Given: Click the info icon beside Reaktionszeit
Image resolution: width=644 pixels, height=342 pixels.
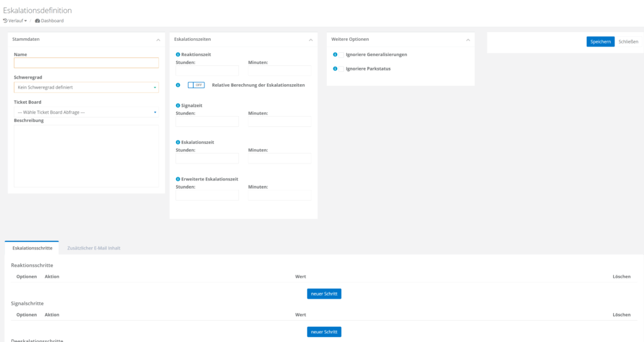Looking at the screenshot, I should [178, 55].
